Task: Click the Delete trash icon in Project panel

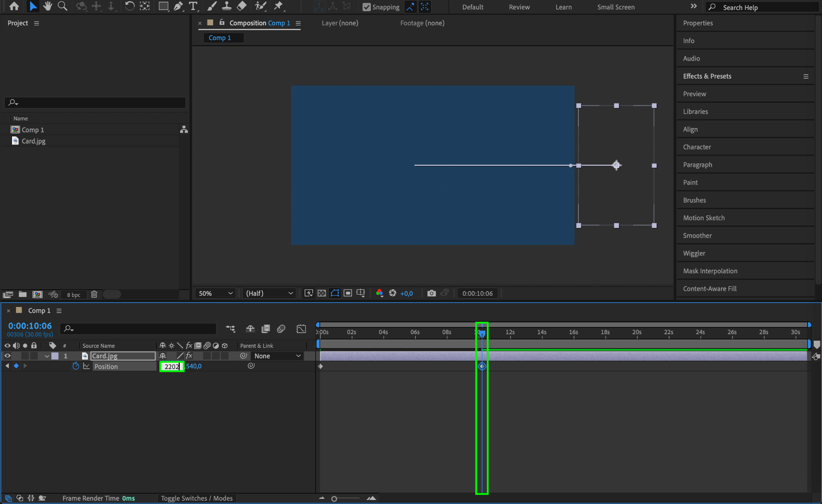Action: (94, 294)
